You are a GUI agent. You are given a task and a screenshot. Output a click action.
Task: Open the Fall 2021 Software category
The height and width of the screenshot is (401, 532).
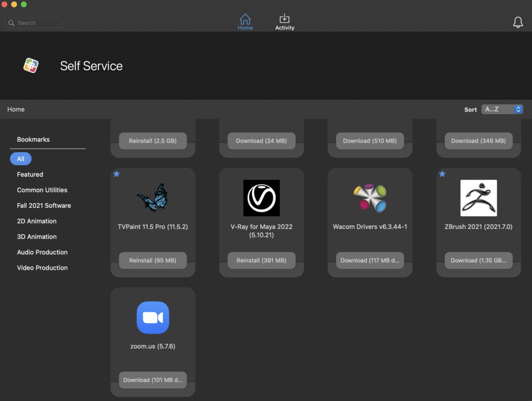click(x=44, y=206)
